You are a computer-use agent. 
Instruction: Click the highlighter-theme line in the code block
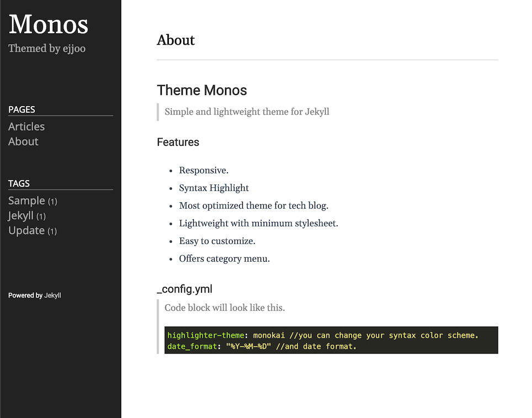coord(323,335)
